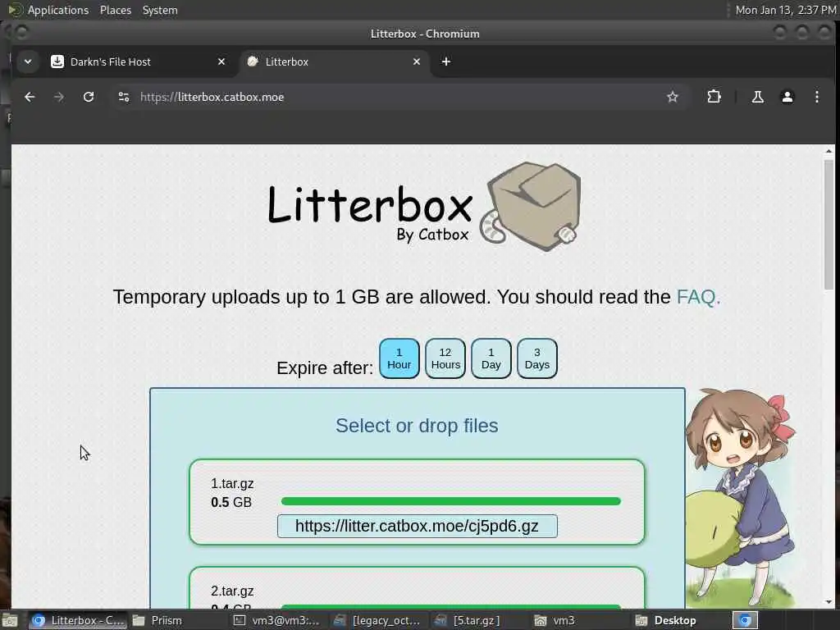
Task: Set expiry to 1 Day
Action: coord(491,358)
